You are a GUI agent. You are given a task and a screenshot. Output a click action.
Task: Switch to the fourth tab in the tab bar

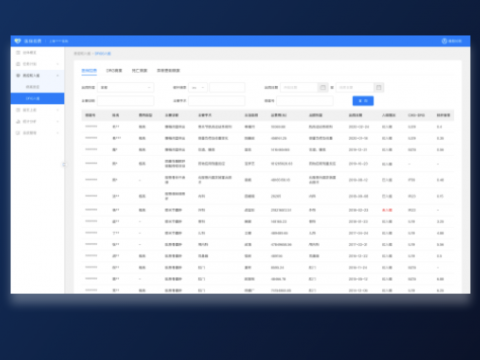point(168,71)
